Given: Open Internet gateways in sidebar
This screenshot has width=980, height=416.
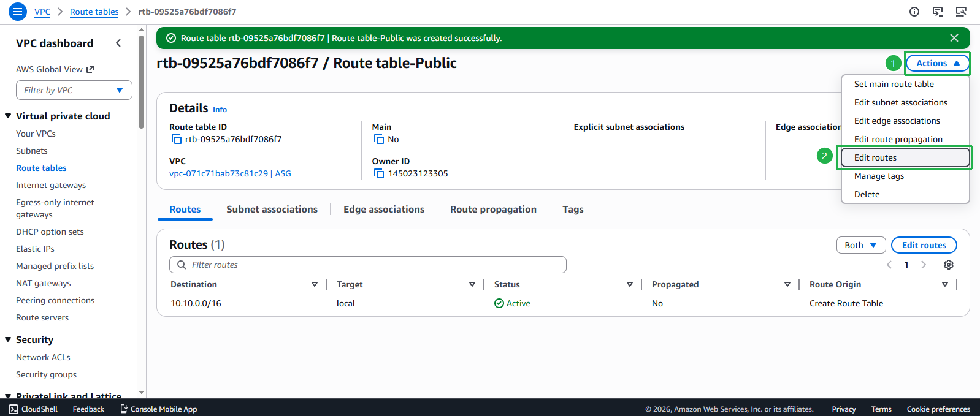Looking at the screenshot, I should coord(51,185).
